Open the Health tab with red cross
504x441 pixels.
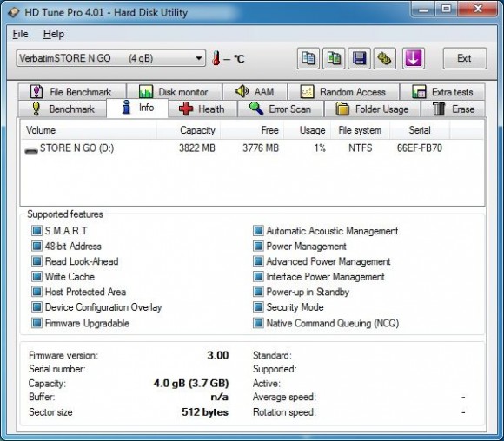pos(202,109)
